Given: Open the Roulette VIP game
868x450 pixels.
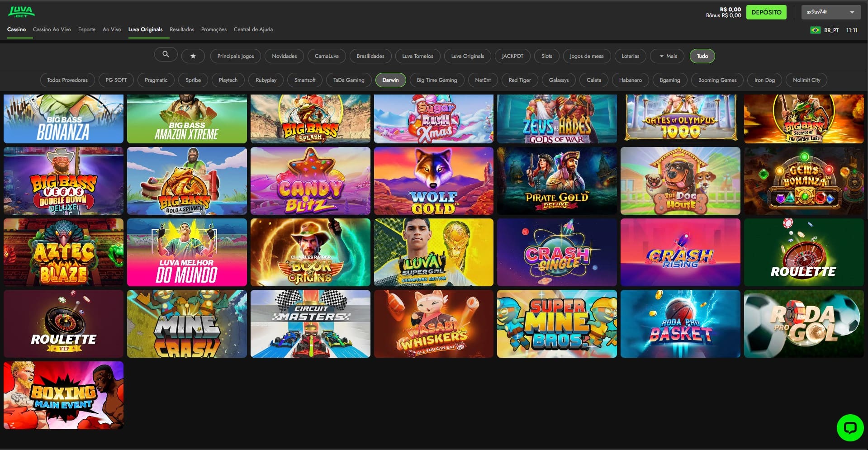Looking at the screenshot, I should (x=63, y=324).
